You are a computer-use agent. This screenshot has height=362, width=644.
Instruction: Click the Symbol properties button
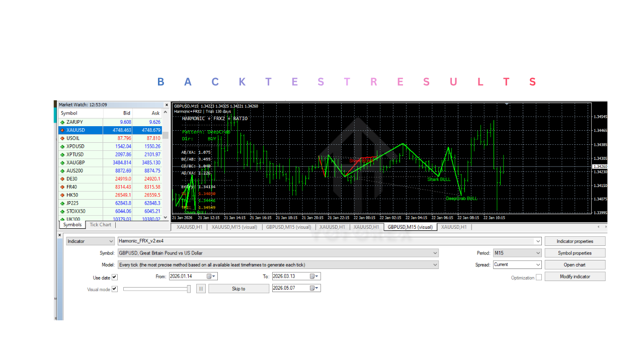coord(575,253)
